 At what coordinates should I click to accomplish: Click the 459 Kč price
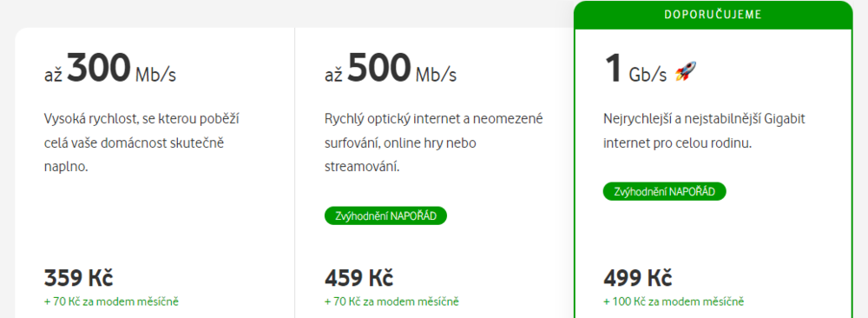pyautogui.click(x=358, y=277)
